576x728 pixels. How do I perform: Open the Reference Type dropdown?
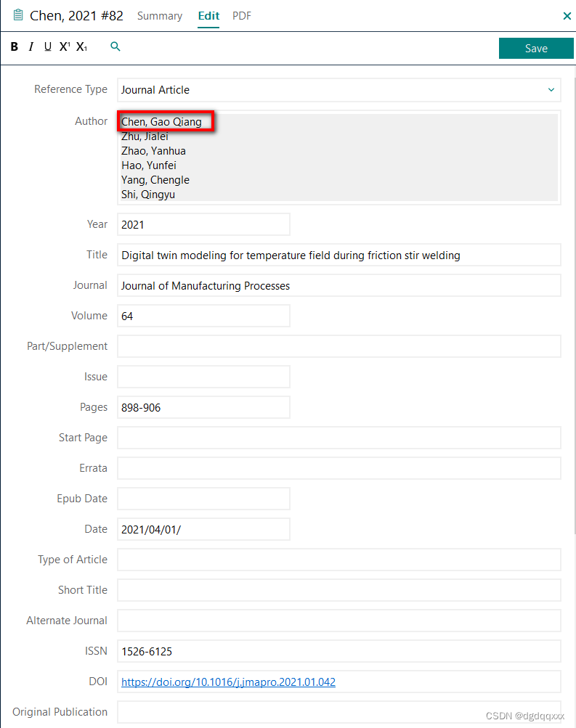338,90
